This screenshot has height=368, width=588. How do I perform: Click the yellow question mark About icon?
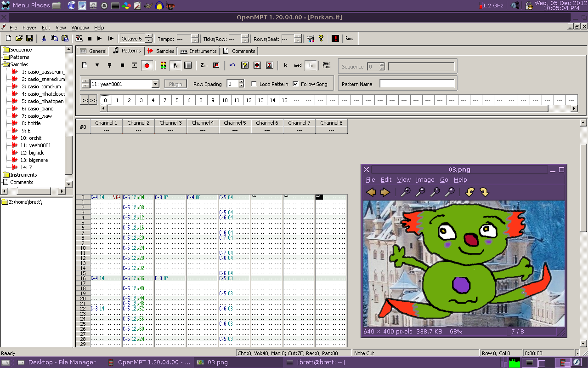tap(321, 39)
